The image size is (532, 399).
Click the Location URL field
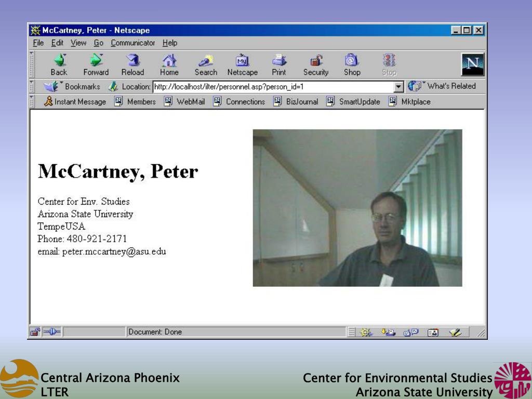(273, 87)
